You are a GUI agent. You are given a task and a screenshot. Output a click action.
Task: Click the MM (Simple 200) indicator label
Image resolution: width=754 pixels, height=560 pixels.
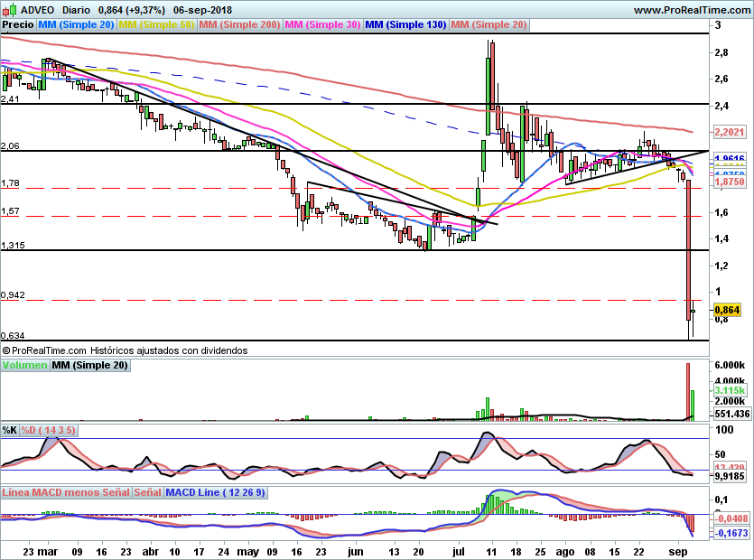pyautogui.click(x=239, y=25)
